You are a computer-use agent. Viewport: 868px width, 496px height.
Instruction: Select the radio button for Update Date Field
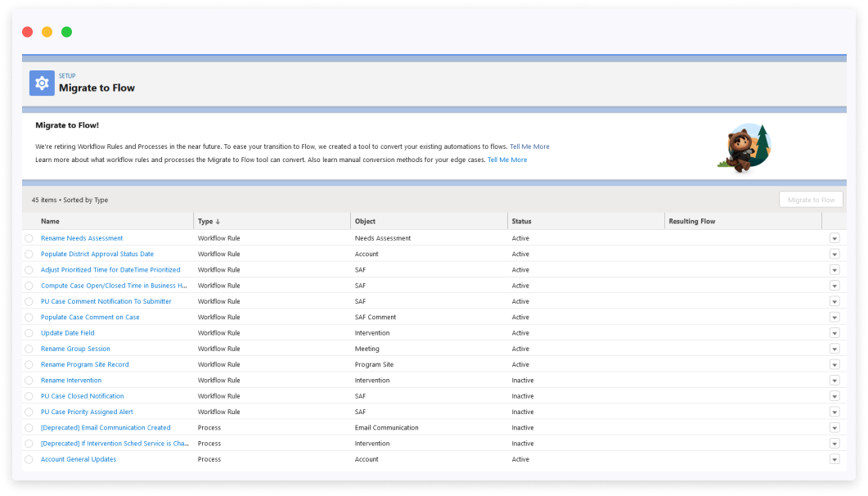29,333
